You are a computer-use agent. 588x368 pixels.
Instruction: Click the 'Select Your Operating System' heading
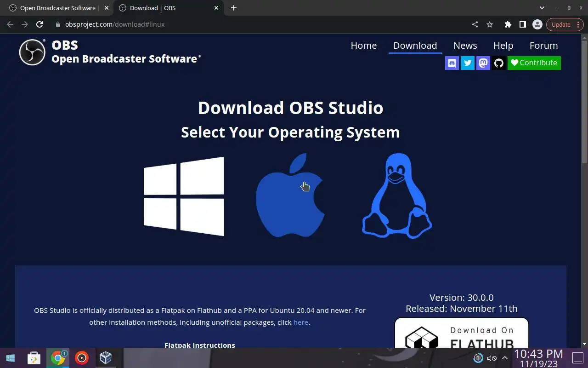coord(290,132)
